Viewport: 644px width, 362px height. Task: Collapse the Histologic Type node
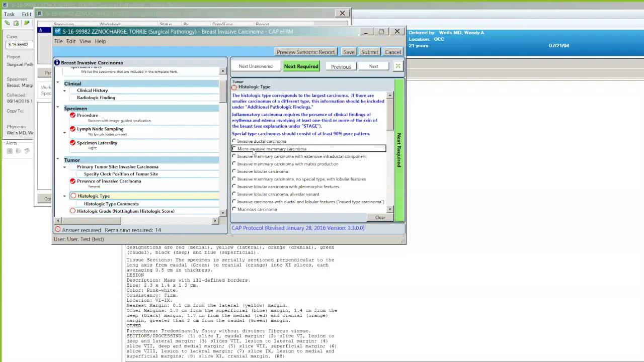coord(64,196)
